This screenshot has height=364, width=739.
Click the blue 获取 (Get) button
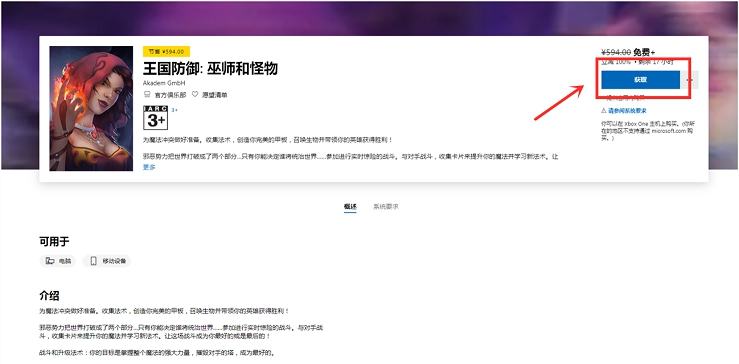pyautogui.click(x=640, y=80)
